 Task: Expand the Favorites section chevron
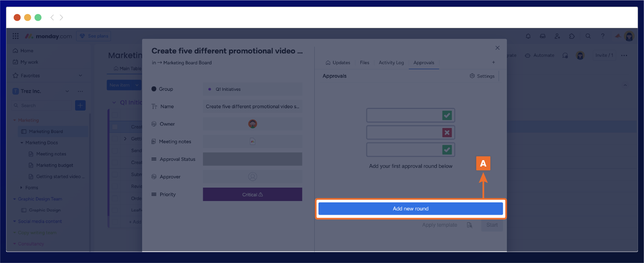(80, 76)
